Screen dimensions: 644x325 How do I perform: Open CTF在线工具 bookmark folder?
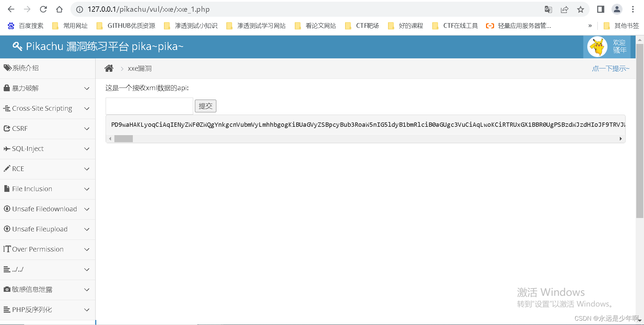tap(455, 26)
